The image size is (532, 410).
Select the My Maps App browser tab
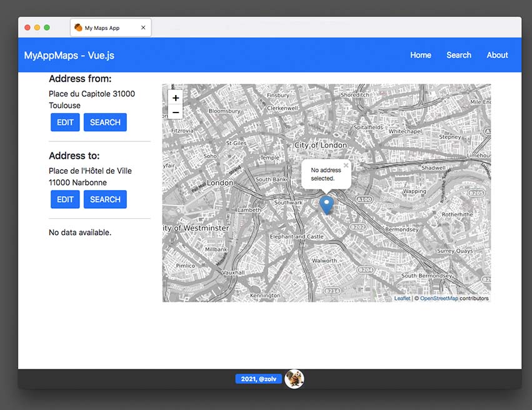point(103,27)
